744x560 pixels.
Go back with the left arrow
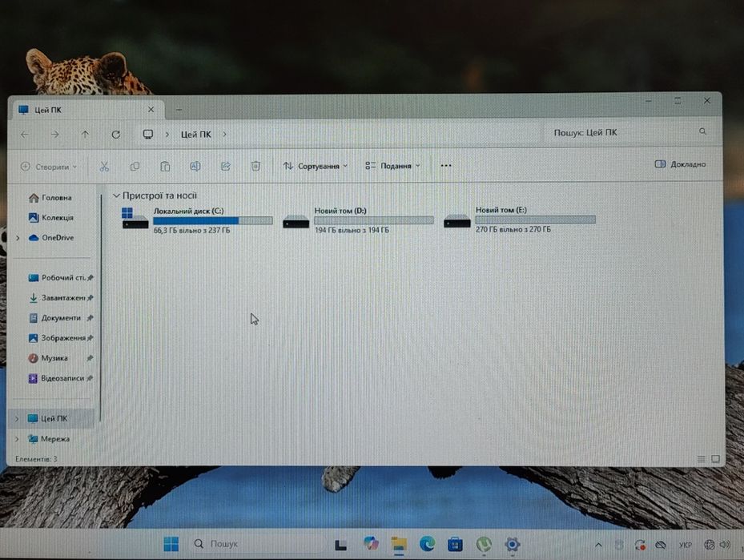point(25,135)
